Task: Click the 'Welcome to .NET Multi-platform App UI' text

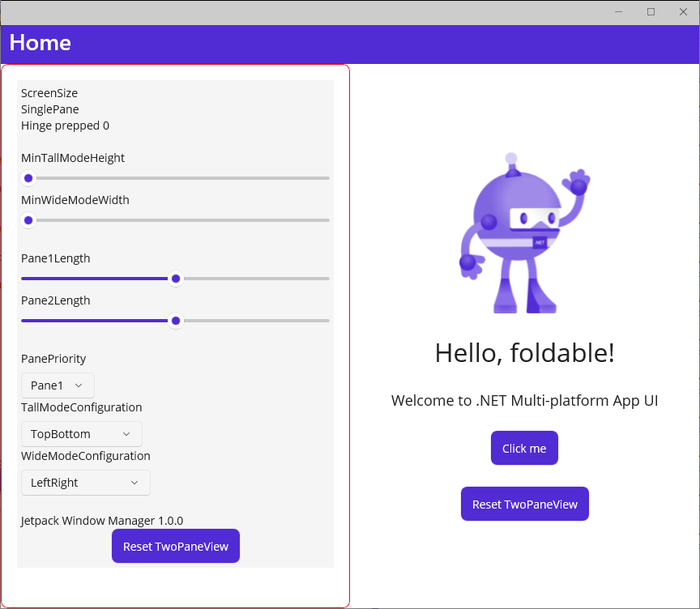Action: pyautogui.click(x=524, y=400)
